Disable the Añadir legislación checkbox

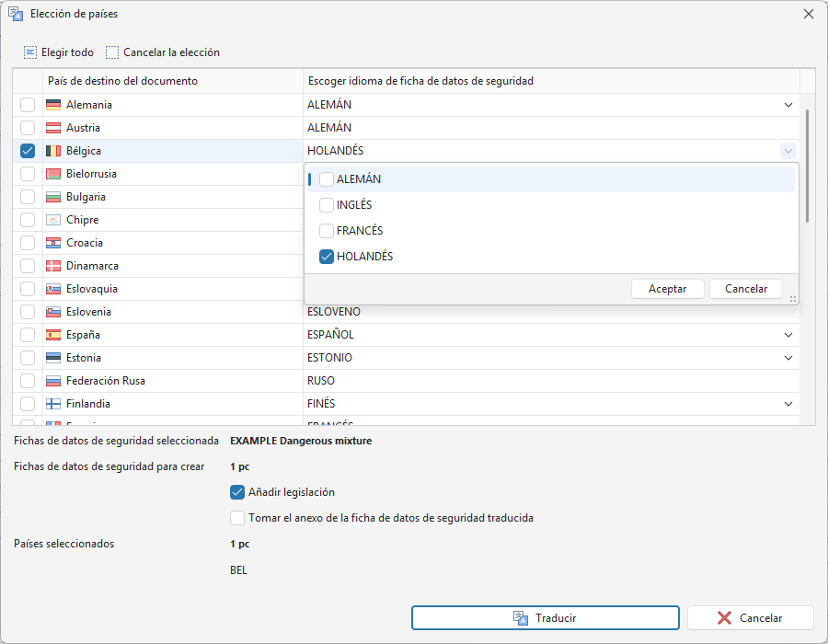[237, 492]
